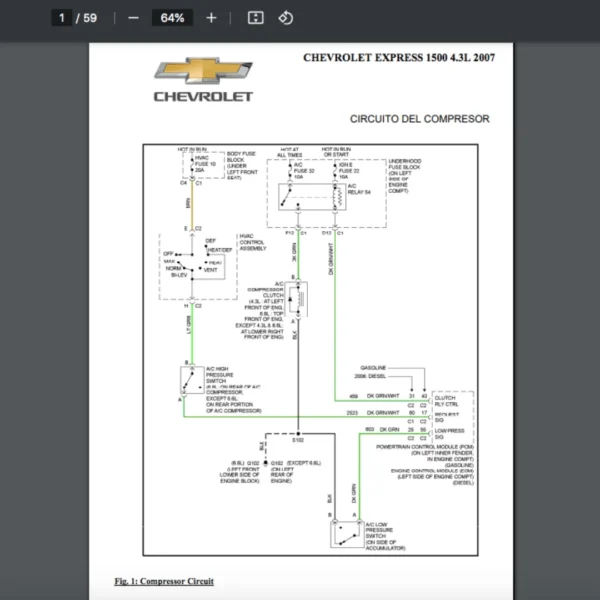The width and height of the screenshot is (600, 600).
Task: Click the 64% zoom level field
Action: [x=172, y=18]
